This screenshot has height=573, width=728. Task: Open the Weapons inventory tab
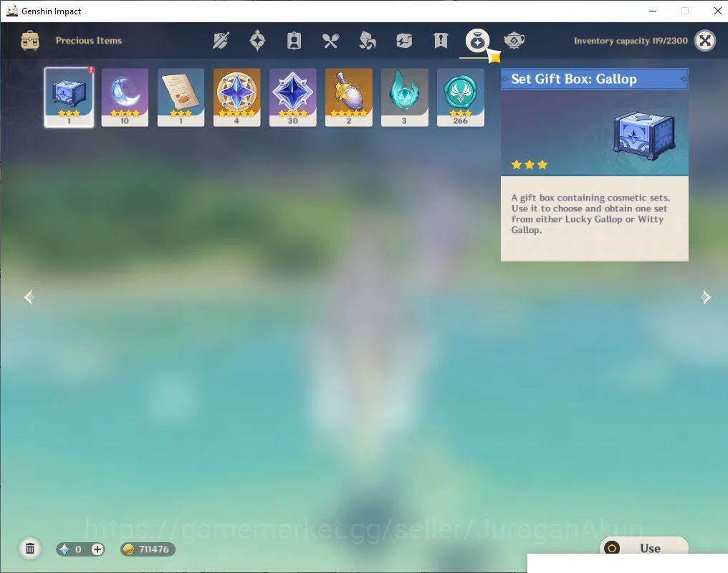click(x=221, y=41)
